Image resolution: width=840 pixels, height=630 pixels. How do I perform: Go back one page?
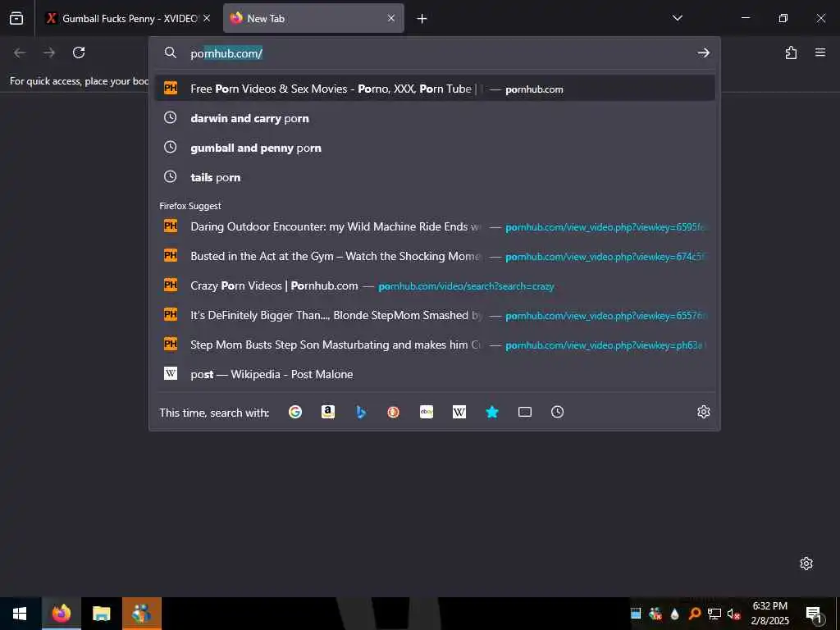[20, 52]
